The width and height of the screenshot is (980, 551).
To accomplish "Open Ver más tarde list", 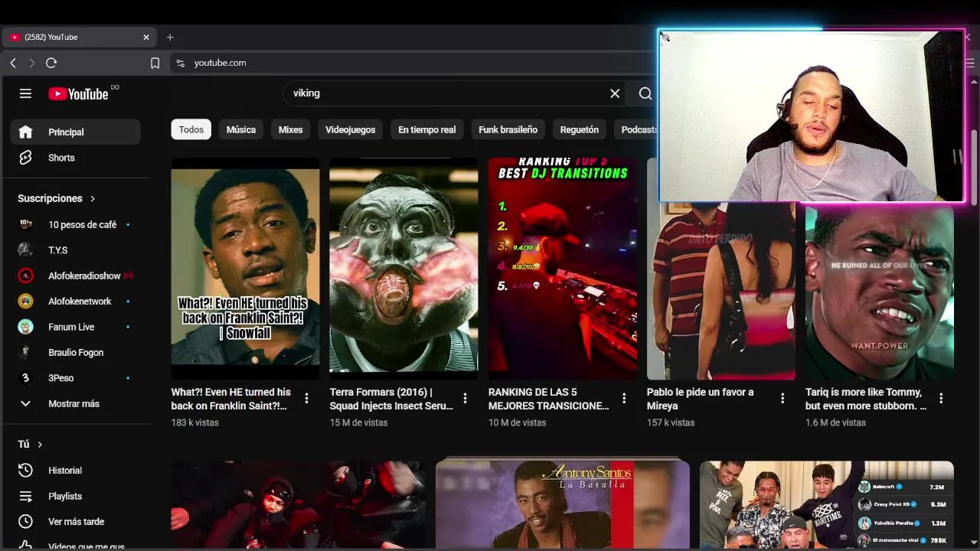I will tap(75, 521).
